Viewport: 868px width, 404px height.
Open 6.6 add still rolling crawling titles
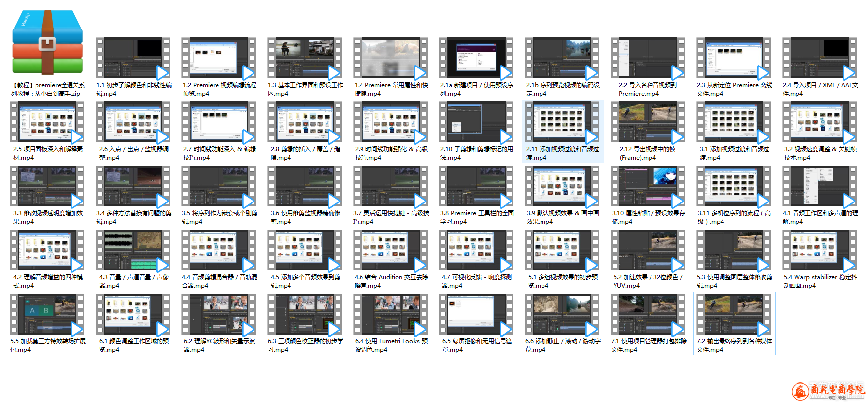click(x=562, y=314)
